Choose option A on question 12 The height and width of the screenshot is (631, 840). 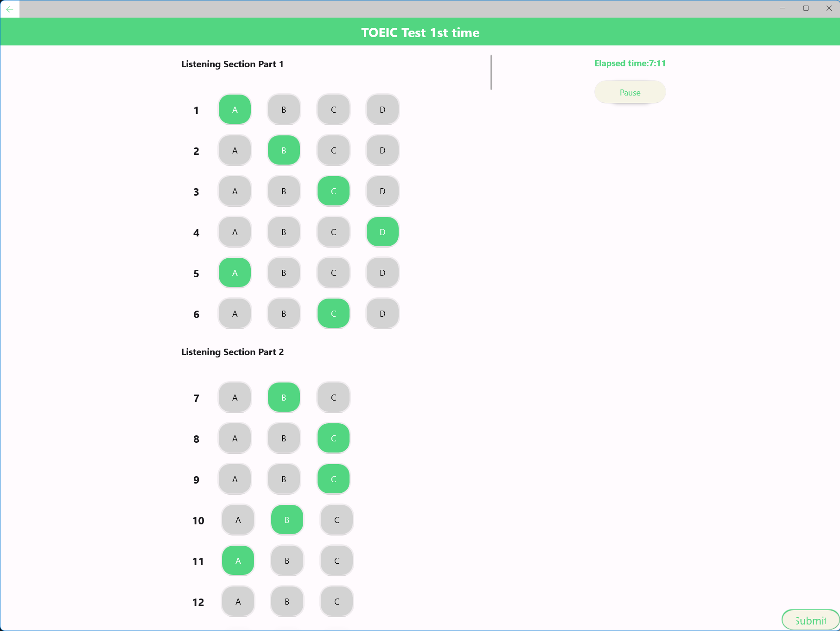tap(238, 602)
